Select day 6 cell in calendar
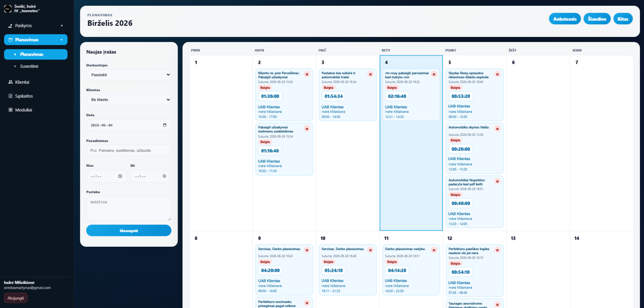Screen dimensions: 644x308 point(538,143)
